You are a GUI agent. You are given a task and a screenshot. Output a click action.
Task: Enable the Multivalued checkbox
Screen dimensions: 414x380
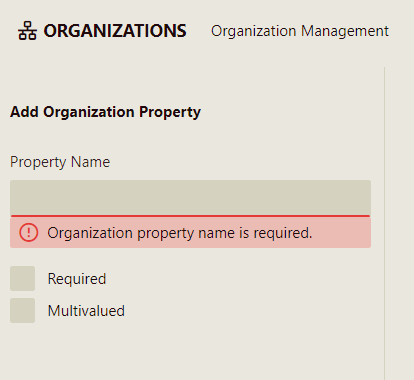pos(22,310)
